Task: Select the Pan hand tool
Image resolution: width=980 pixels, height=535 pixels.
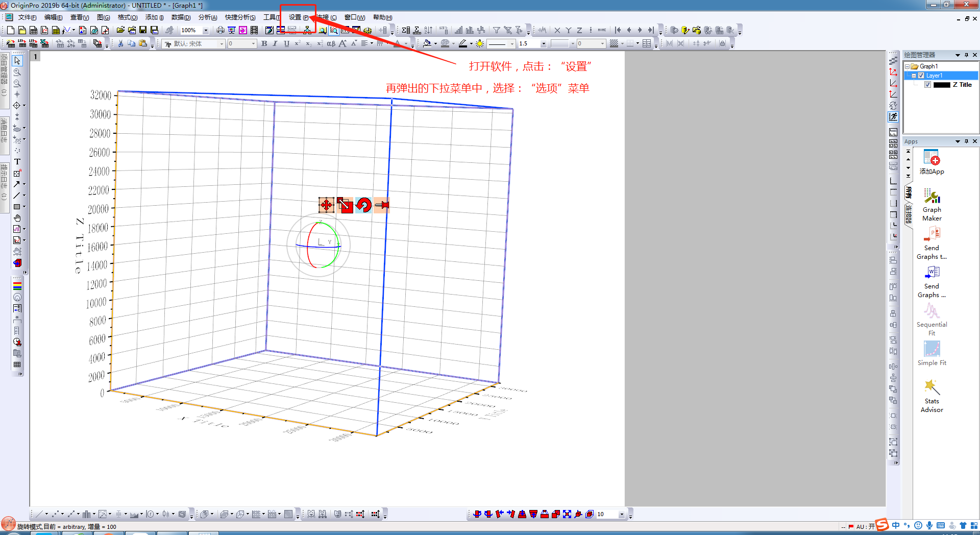Action: click(17, 218)
